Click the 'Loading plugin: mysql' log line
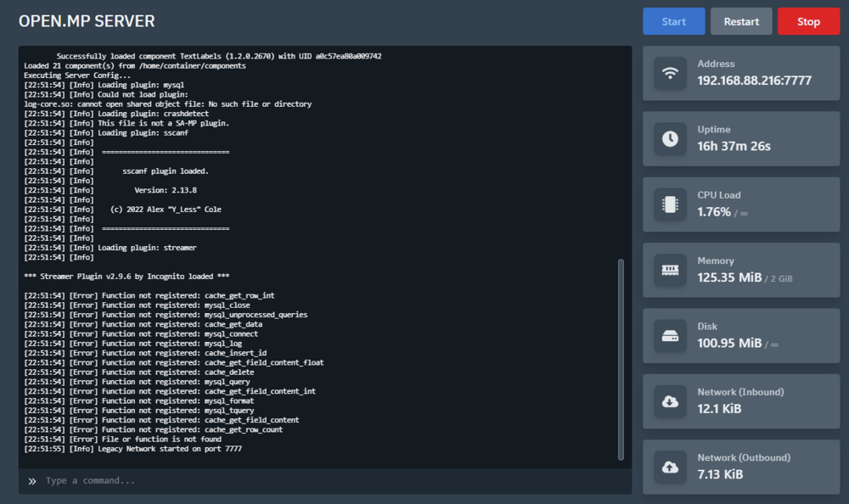Screen dimensions: 849x504 tap(104, 85)
